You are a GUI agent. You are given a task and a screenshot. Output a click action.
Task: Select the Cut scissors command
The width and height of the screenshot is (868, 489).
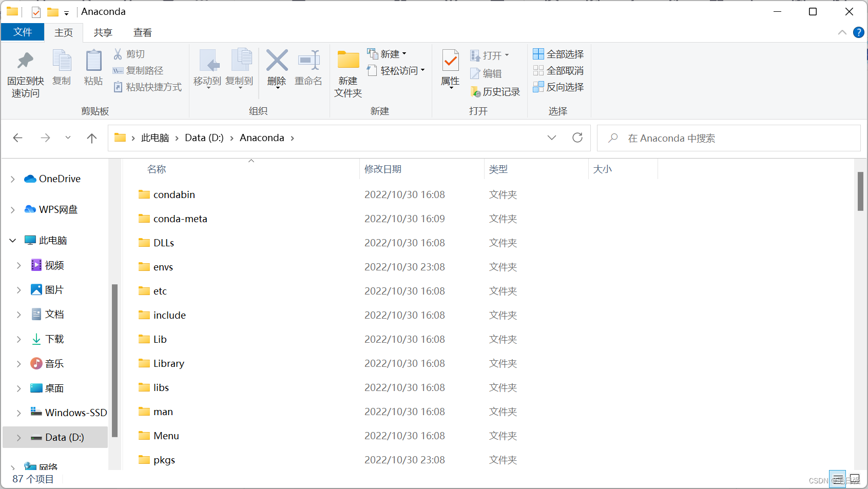[129, 54]
